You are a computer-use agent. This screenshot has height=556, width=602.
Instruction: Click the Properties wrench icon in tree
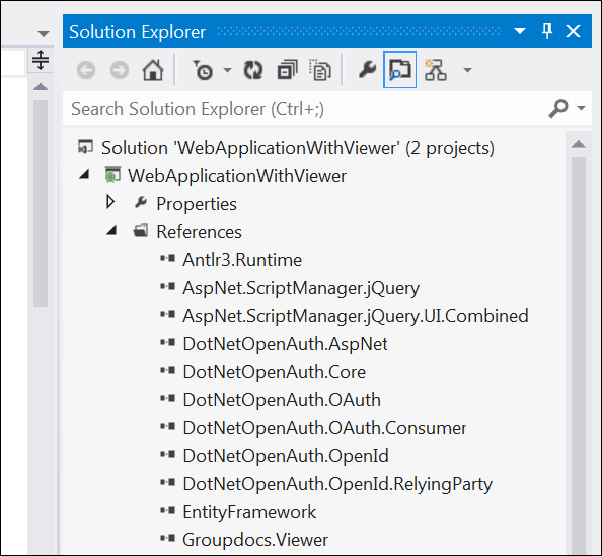click(141, 202)
